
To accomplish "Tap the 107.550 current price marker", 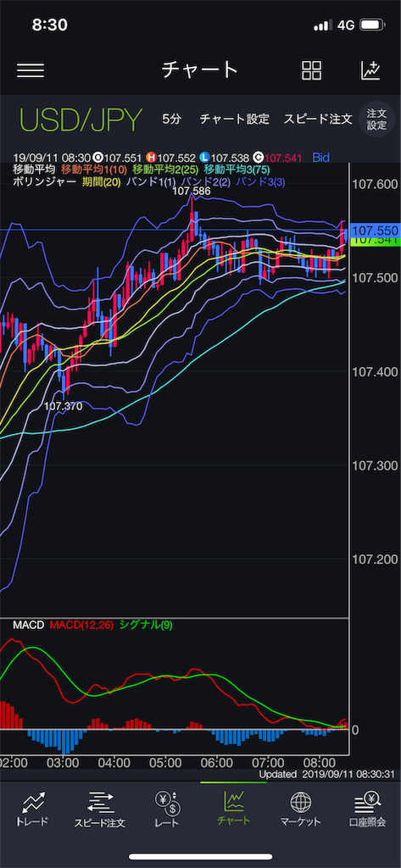I will 375,230.
